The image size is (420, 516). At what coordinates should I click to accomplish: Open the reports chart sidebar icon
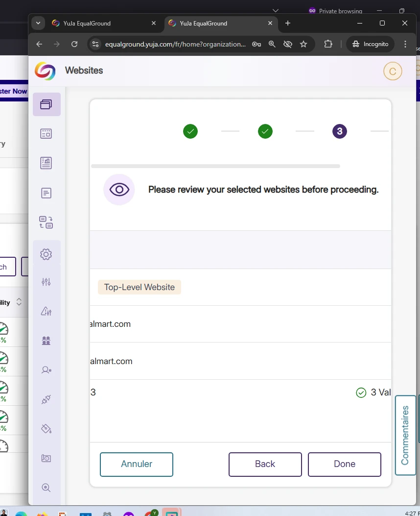46,163
